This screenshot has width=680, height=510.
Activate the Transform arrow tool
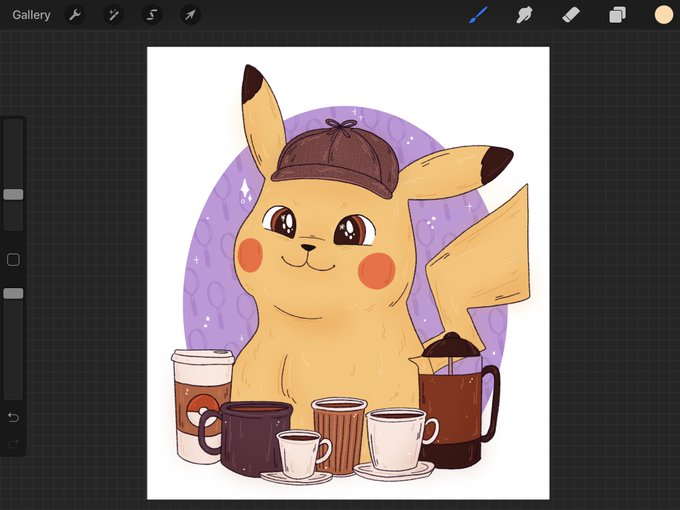click(x=190, y=15)
